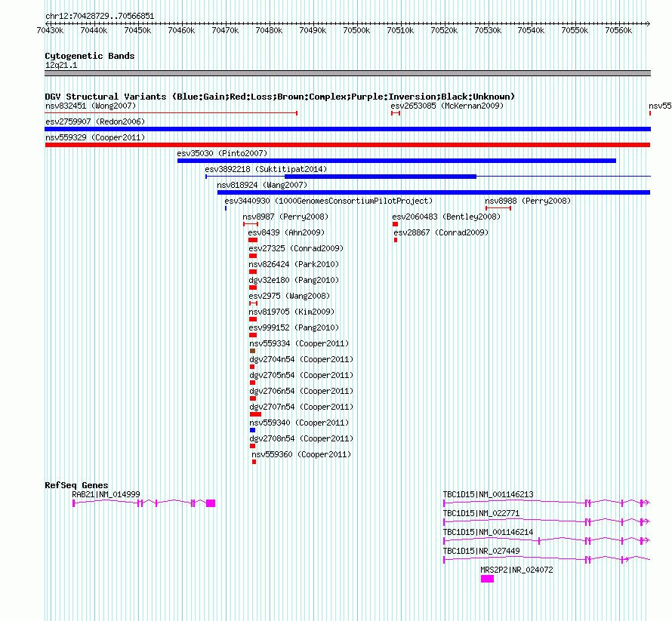Click the nsv832451 (Wong2007) variant label
This screenshot has width=672, height=621.
pyautogui.click(x=91, y=106)
